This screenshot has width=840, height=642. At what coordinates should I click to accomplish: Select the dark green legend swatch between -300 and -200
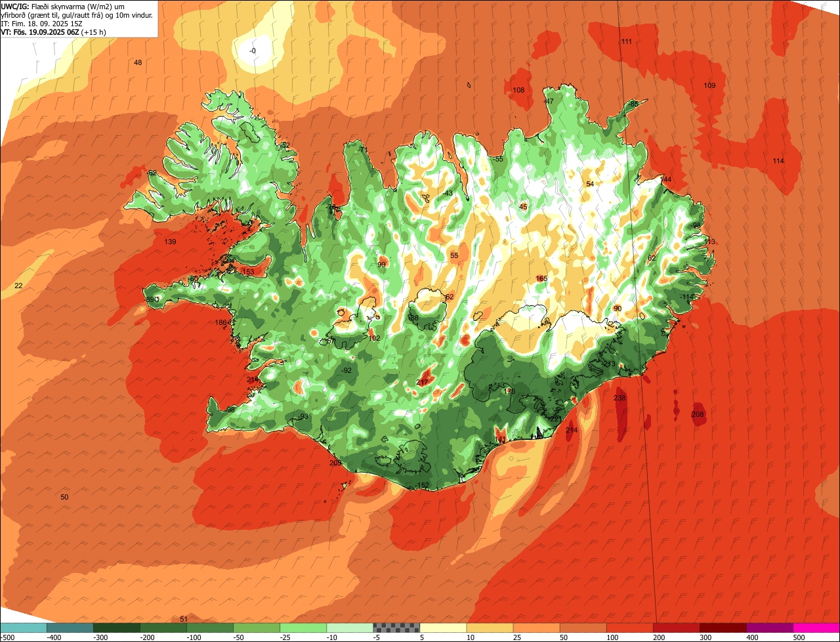coord(117,628)
